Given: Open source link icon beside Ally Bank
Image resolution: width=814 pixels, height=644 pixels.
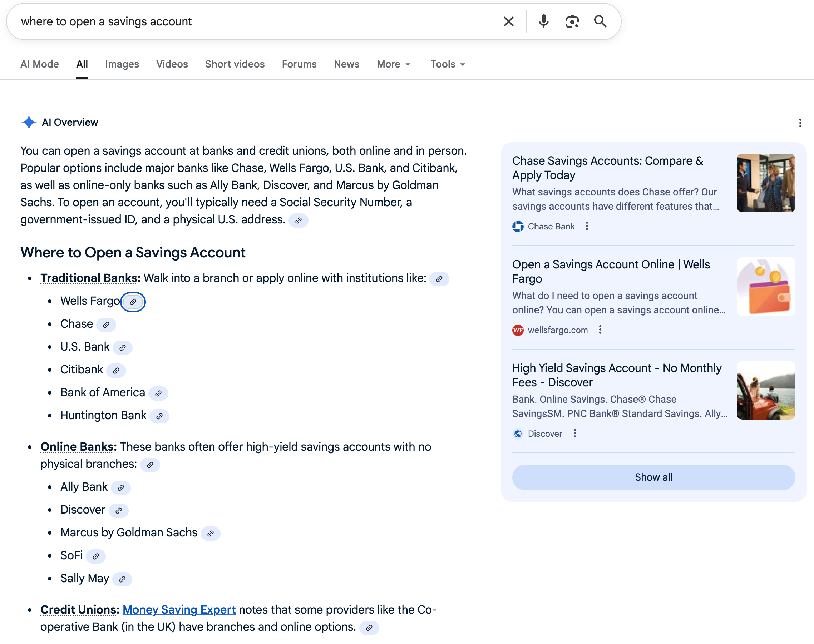Looking at the screenshot, I should [121, 487].
